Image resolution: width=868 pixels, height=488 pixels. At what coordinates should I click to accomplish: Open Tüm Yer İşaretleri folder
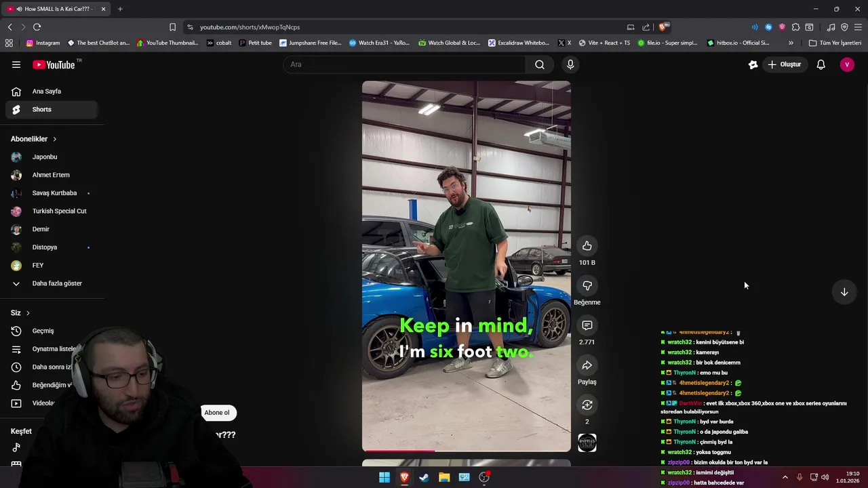[835, 43]
